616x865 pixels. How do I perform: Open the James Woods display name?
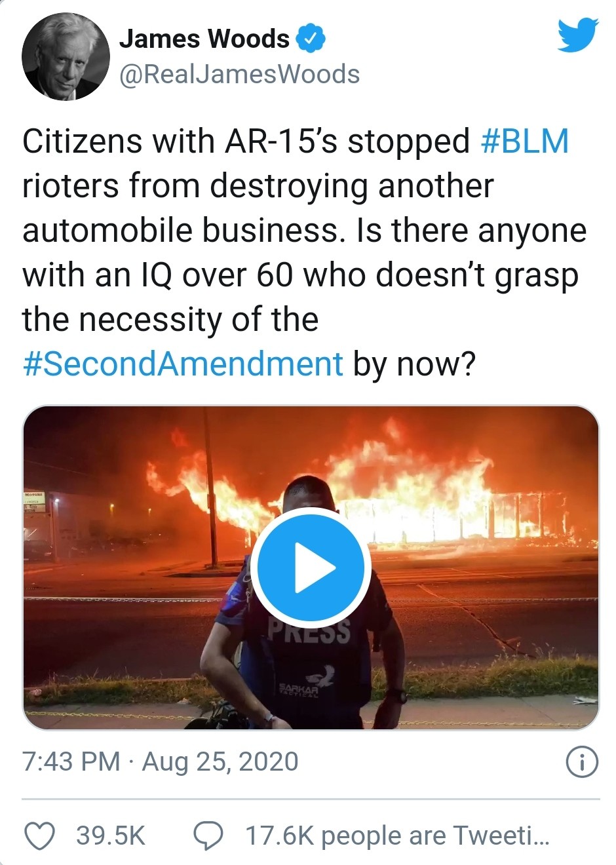[x=204, y=39]
